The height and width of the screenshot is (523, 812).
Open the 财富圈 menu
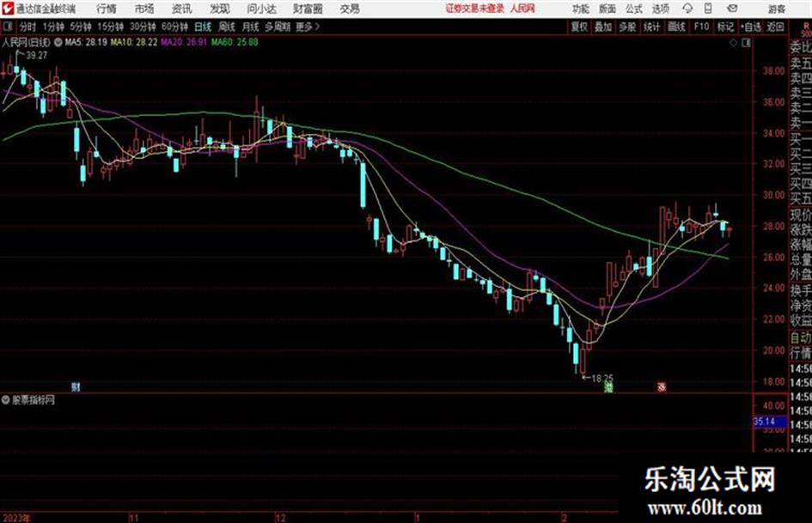click(x=308, y=9)
